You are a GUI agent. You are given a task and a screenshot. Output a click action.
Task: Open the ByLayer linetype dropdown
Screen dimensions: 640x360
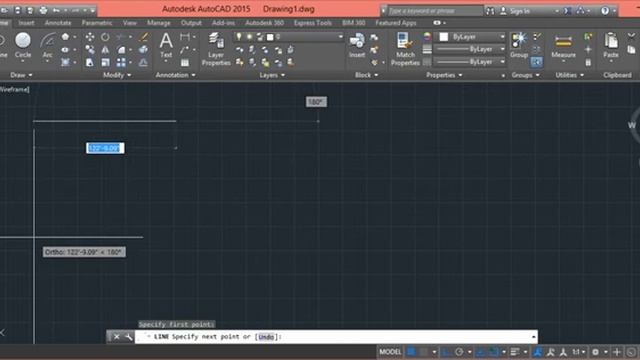(502, 62)
